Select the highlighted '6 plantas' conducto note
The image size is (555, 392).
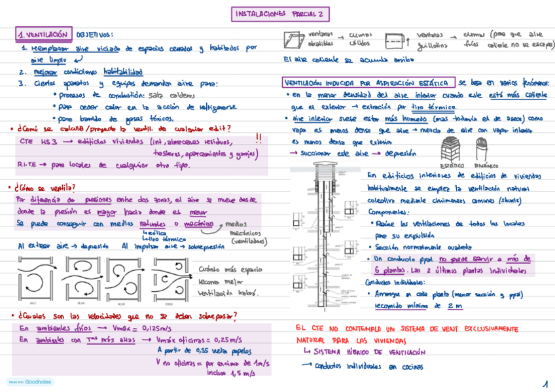[x=453, y=264]
